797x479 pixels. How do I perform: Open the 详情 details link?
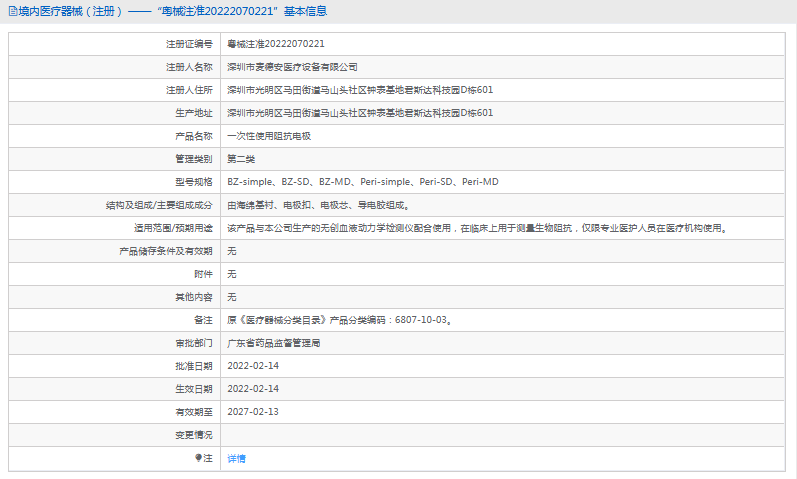tap(236, 459)
